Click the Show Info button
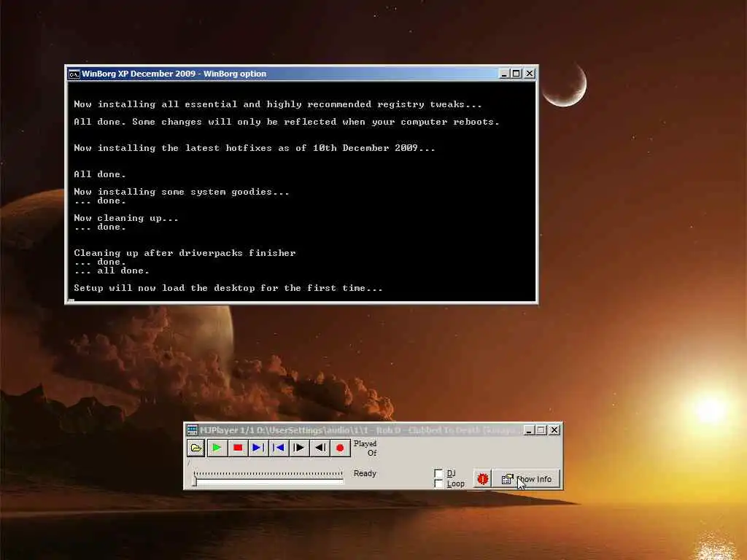 click(527, 479)
